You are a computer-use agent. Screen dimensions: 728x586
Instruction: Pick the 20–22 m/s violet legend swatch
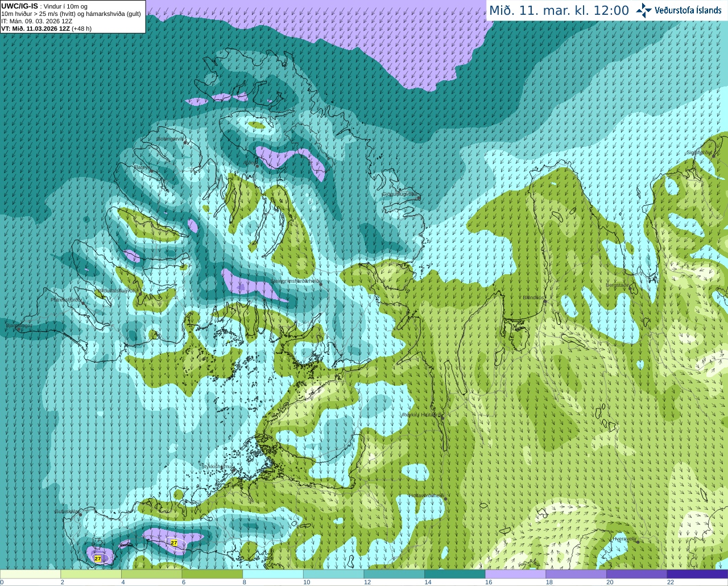coord(636,574)
